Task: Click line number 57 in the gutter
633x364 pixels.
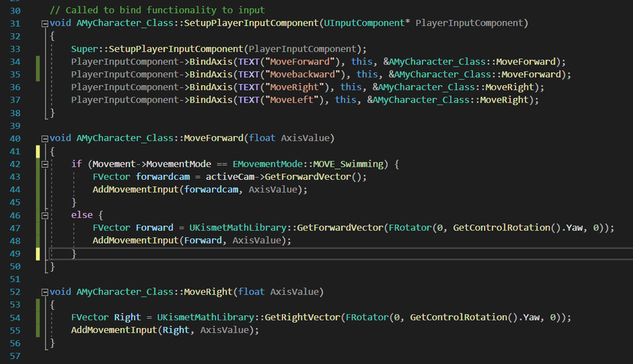Action: click(15, 356)
